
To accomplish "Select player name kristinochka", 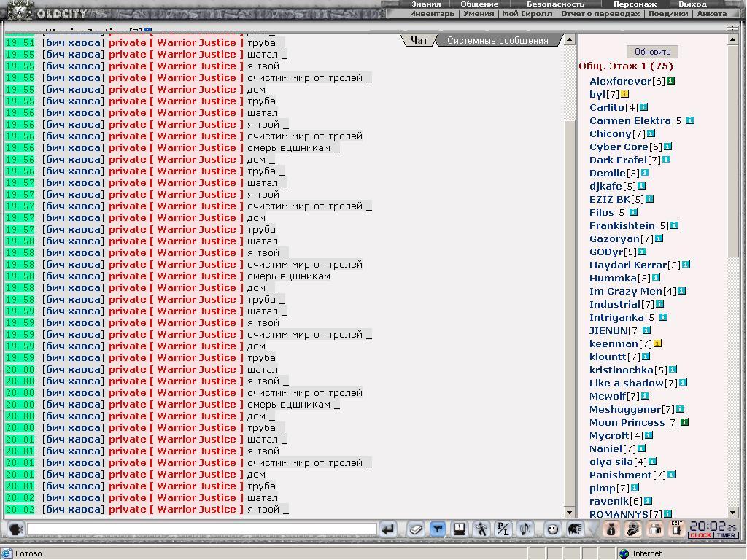I will (x=622, y=370).
